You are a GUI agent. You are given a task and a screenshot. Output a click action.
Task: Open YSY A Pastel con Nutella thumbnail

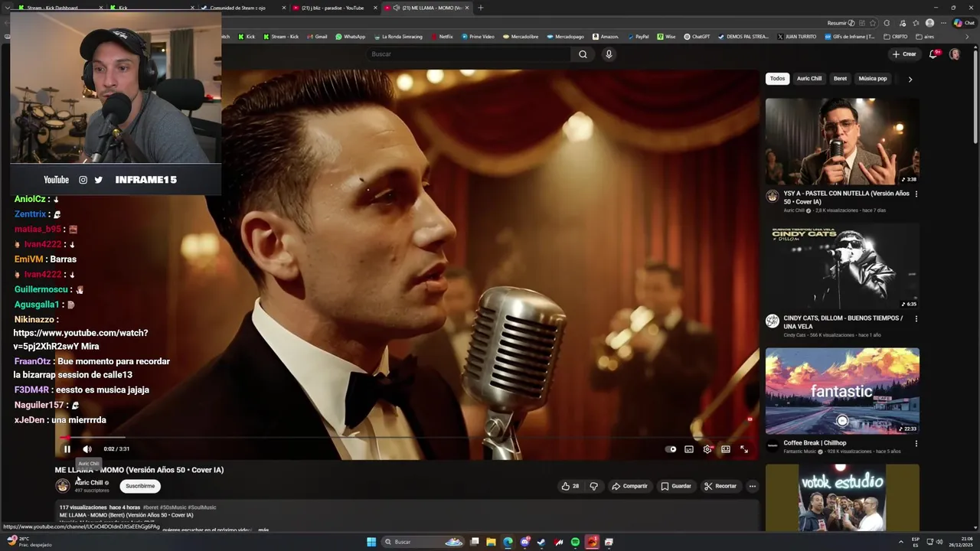click(842, 142)
